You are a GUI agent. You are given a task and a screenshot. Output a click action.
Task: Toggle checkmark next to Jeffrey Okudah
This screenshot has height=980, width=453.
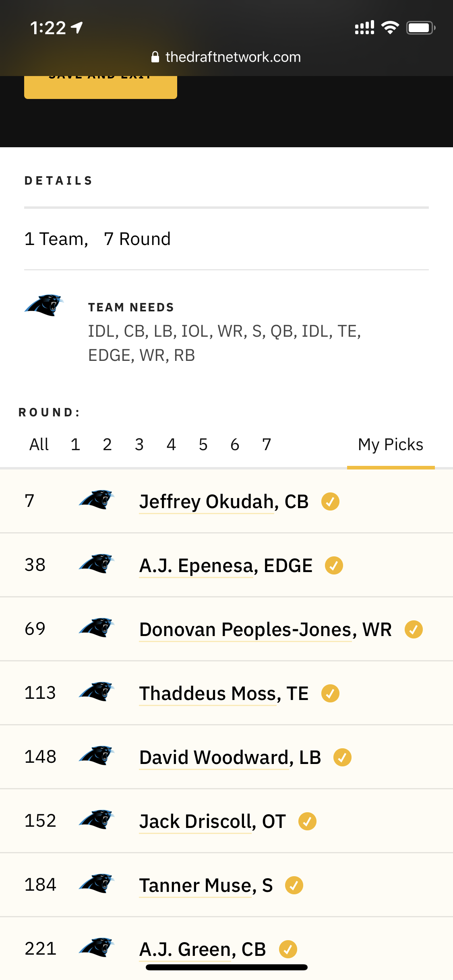pos(330,502)
